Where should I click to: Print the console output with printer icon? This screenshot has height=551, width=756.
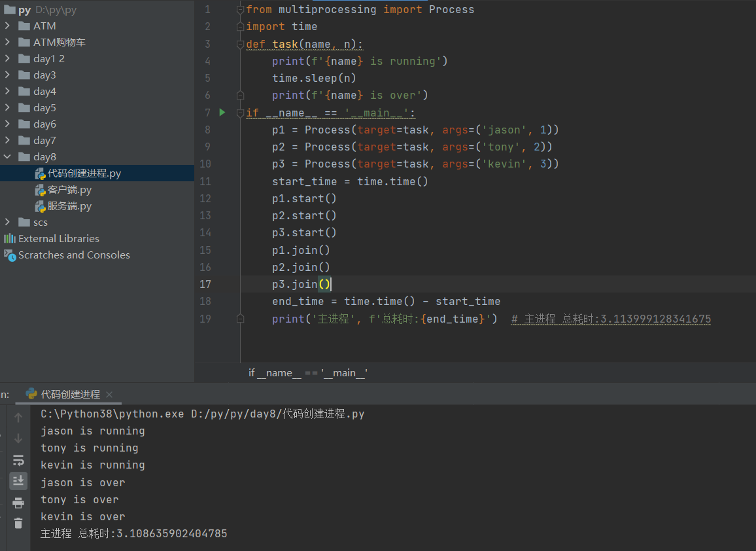click(x=18, y=503)
